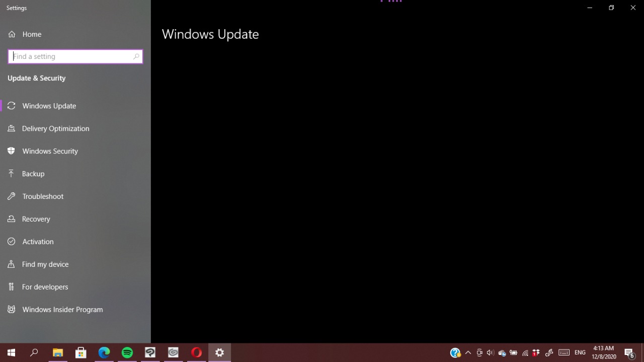Click the battery power tray icon

(514, 352)
